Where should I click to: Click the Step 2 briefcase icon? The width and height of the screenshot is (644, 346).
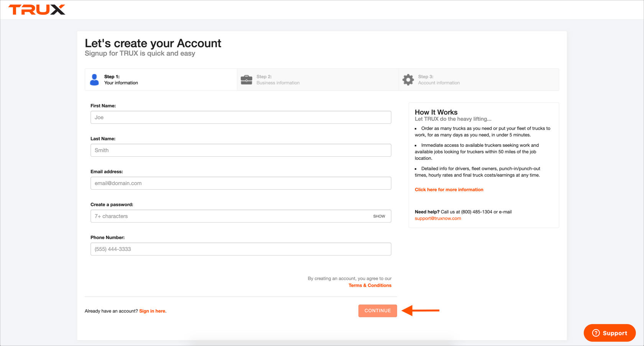tap(246, 80)
